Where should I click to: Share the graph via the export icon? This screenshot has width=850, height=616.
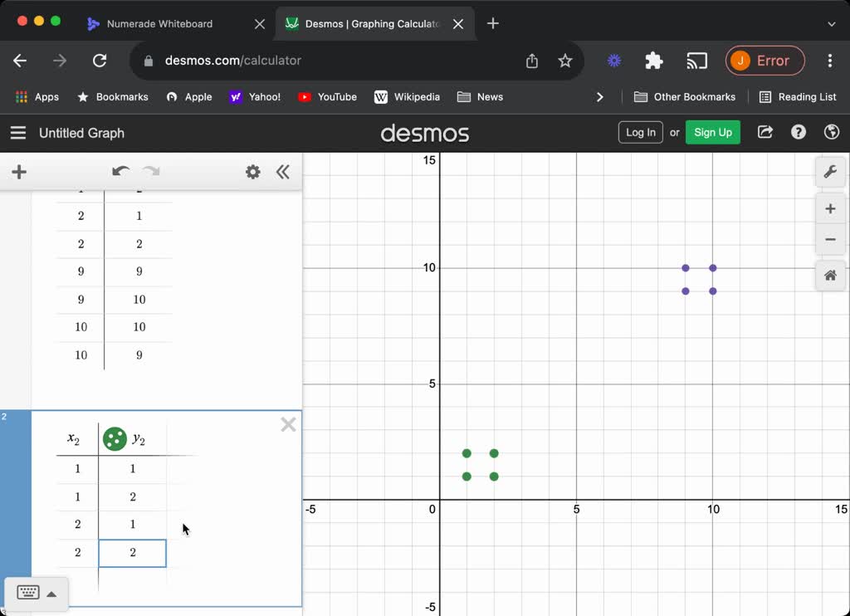(765, 132)
